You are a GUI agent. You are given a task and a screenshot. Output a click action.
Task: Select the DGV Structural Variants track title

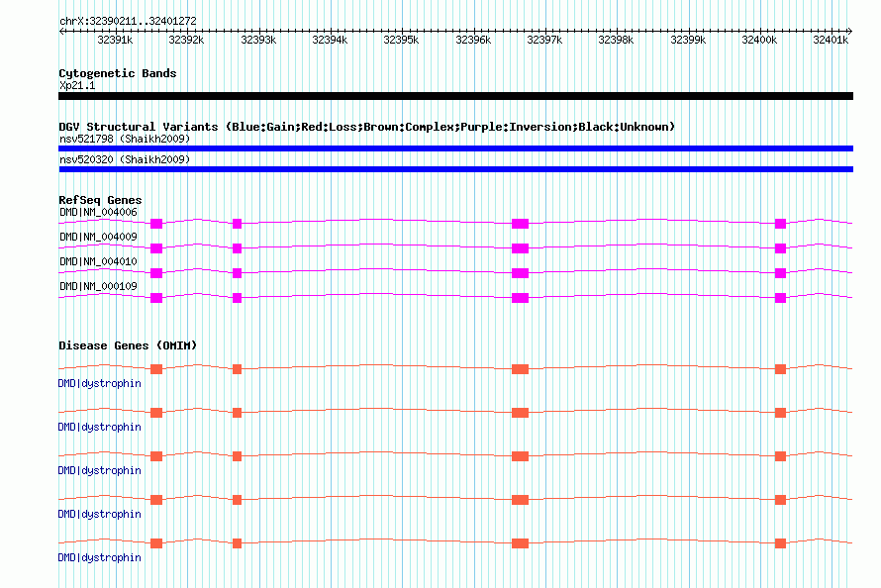(x=367, y=127)
